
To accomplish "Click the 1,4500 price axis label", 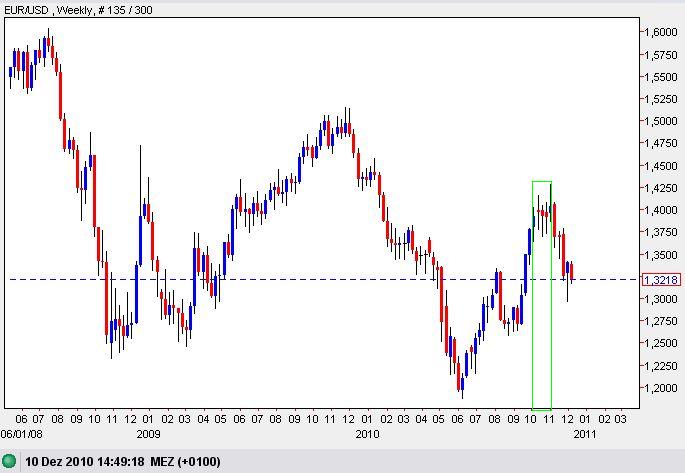I will [661, 166].
